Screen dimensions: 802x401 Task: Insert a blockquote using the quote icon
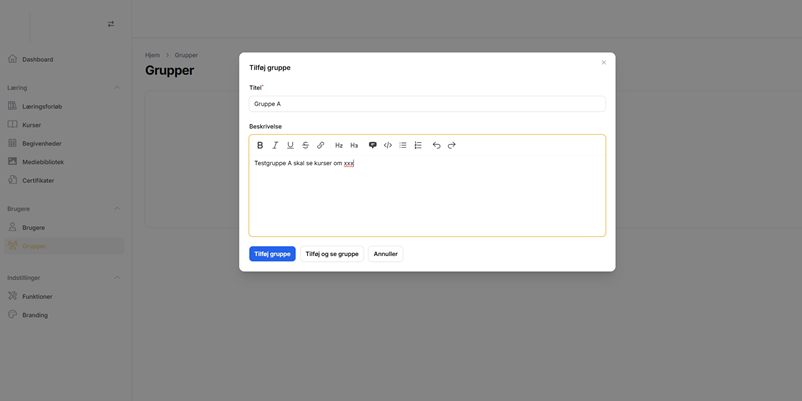coord(372,145)
